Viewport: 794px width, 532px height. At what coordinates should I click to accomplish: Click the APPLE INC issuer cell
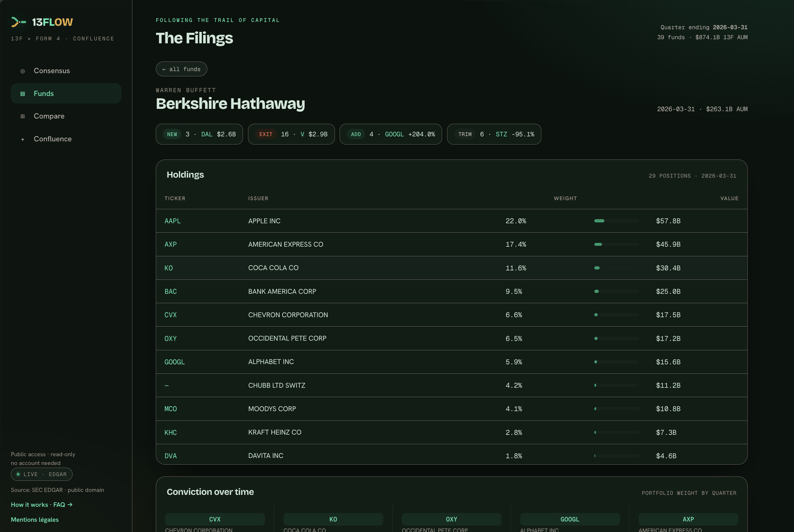264,221
